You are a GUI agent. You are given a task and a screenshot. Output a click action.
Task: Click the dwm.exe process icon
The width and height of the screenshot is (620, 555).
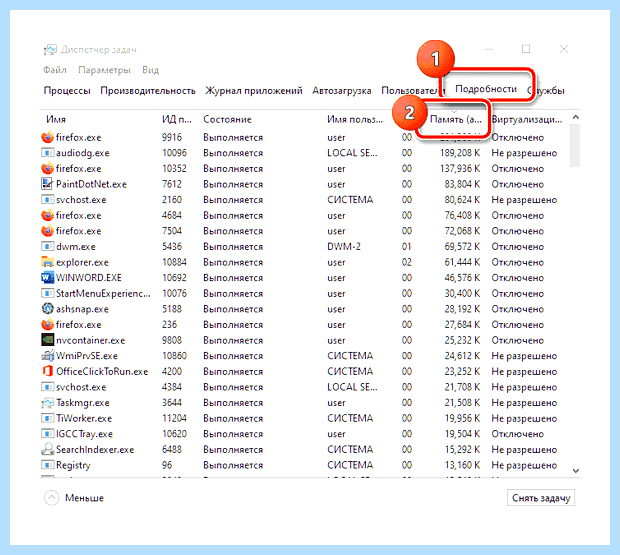[47, 247]
